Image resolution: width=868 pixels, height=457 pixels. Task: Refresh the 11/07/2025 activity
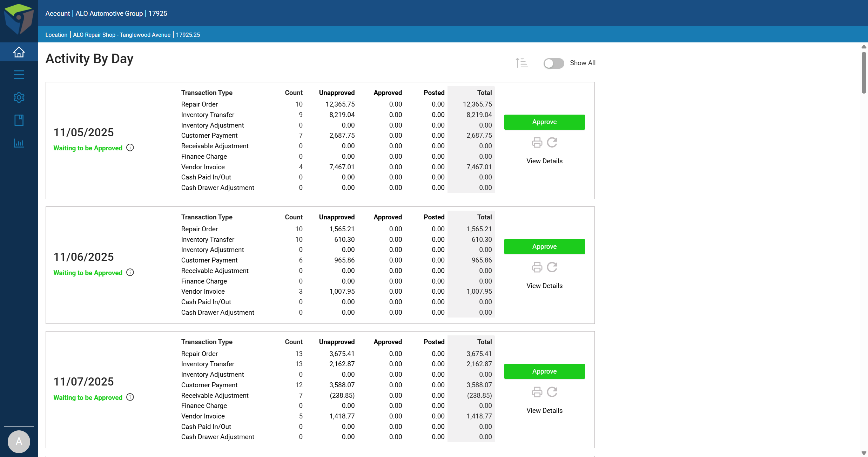point(552,392)
